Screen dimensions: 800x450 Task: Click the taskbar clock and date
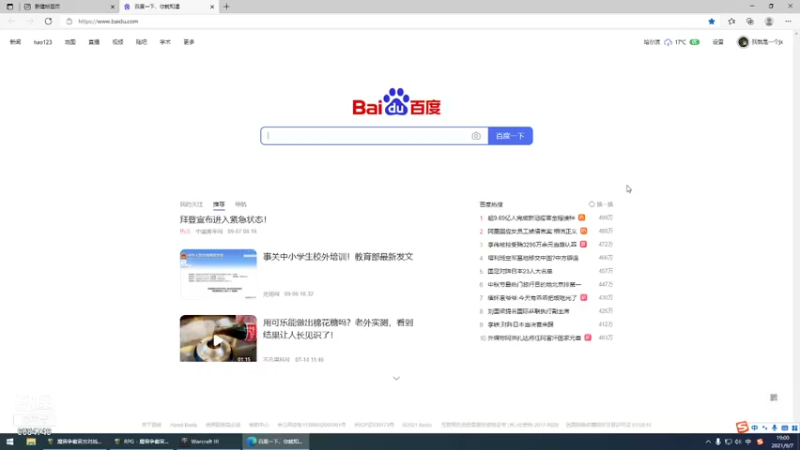(x=782, y=442)
